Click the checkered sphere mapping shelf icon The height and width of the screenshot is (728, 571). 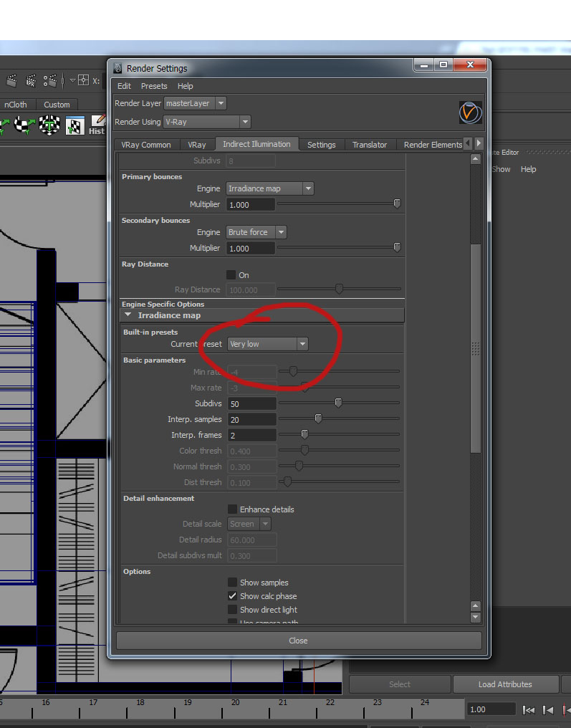23,125
